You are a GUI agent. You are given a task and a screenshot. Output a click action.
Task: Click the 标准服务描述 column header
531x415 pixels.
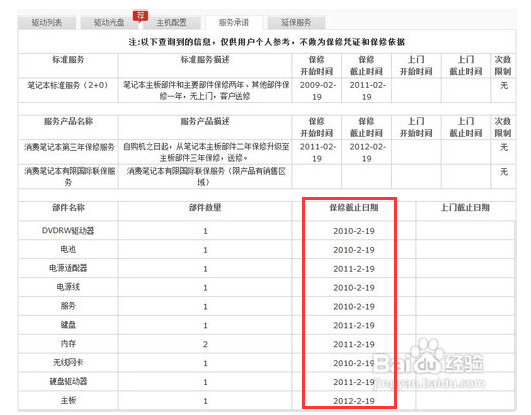coord(205,60)
